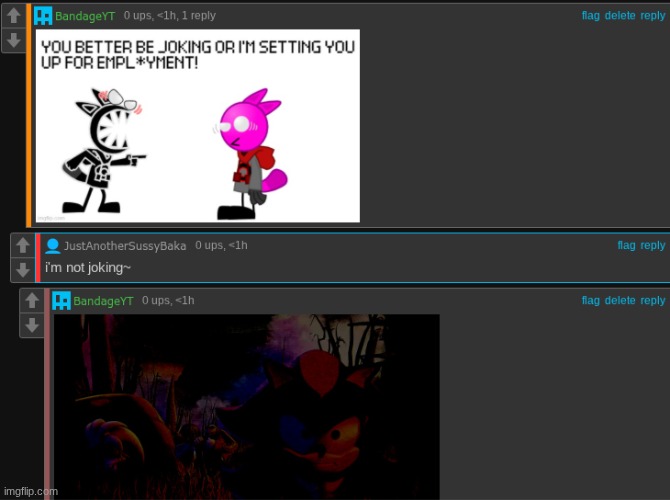This screenshot has width=670, height=500.
Task: Flag JustAnotherSussyBaka's comment
Action: click(x=626, y=245)
